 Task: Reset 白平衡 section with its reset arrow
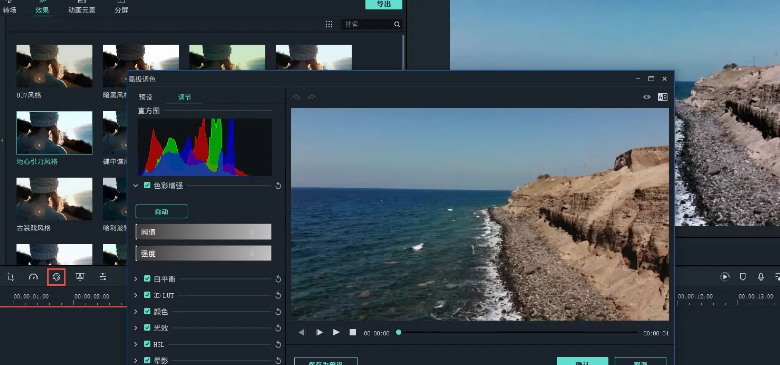[278, 279]
